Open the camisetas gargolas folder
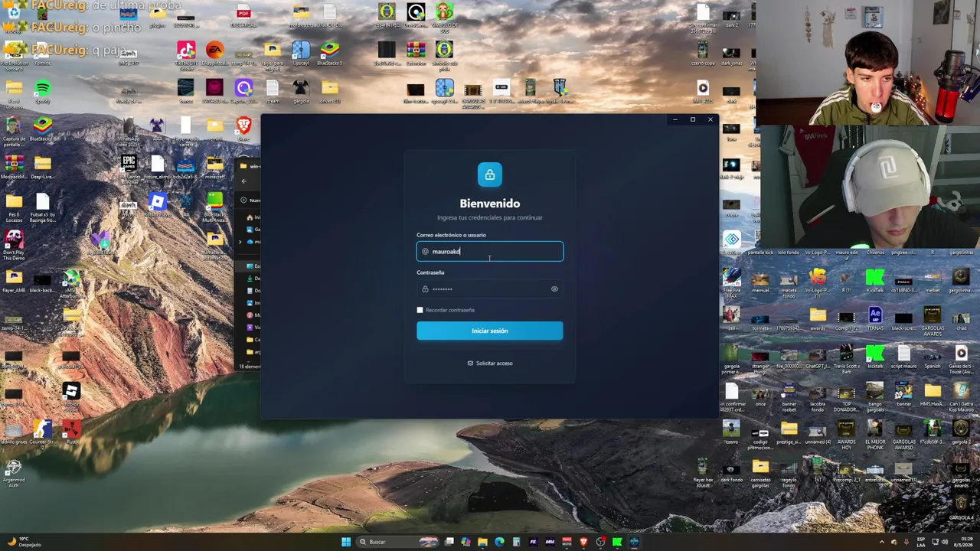This screenshot has height=551, width=980. pyautogui.click(x=760, y=471)
